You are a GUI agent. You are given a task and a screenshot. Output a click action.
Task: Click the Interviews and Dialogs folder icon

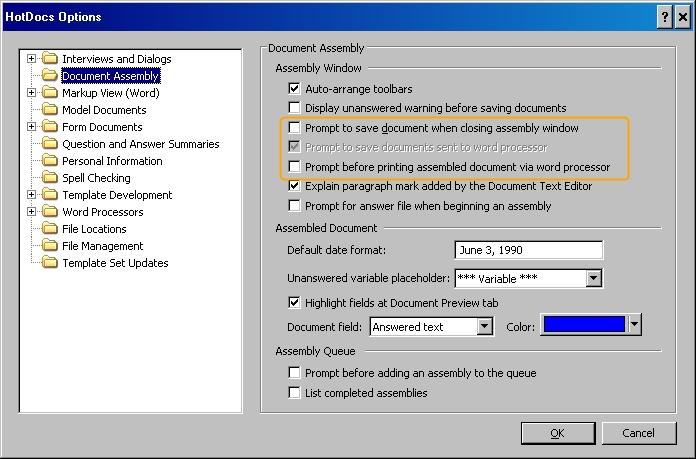[x=50, y=59]
